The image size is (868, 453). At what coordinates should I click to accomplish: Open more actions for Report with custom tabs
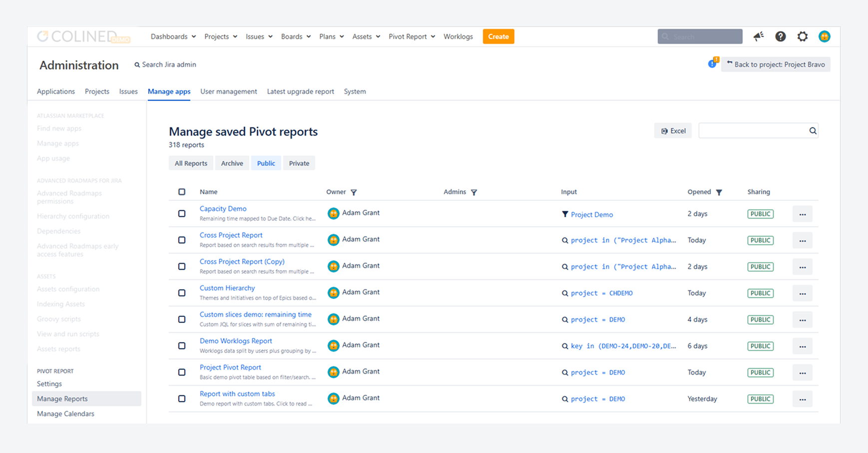click(803, 399)
